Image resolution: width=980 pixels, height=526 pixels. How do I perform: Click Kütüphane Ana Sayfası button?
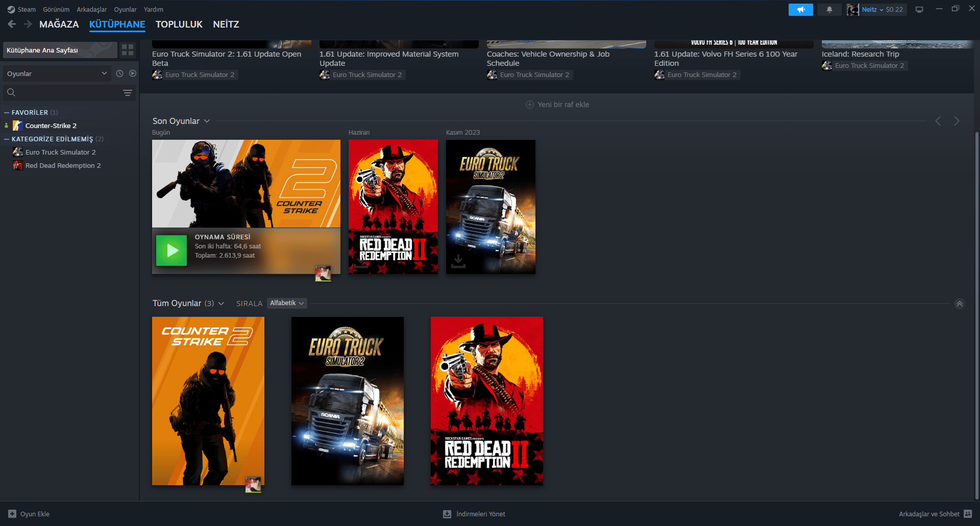(60, 50)
